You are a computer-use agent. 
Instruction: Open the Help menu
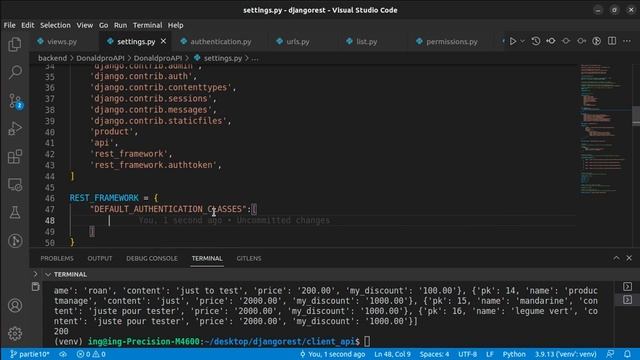click(x=176, y=25)
